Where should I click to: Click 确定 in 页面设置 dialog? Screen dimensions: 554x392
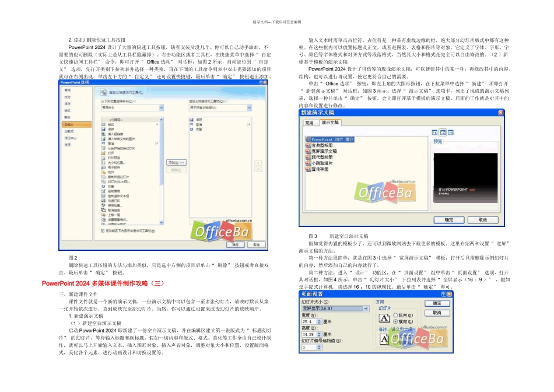(437, 303)
